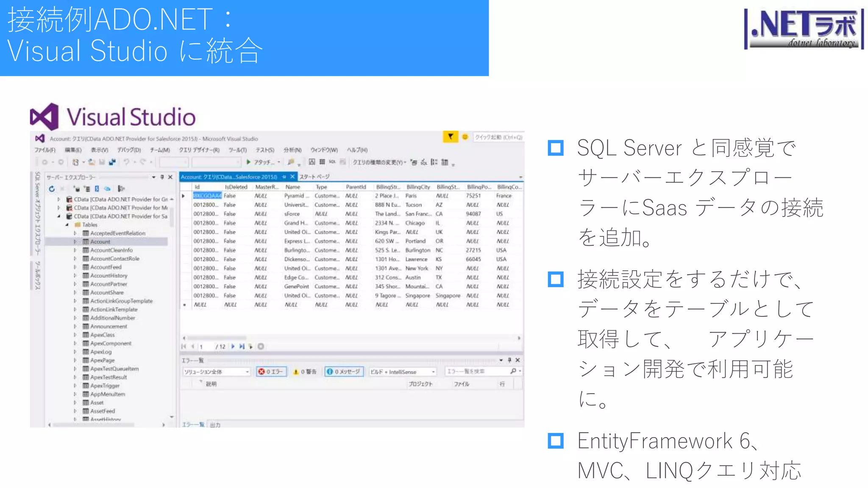Image resolution: width=868 pixels, height=488 pixels.
Task: Open the Change Query Type dropdown
Action: pyautogui.click(x=379, y=162)
